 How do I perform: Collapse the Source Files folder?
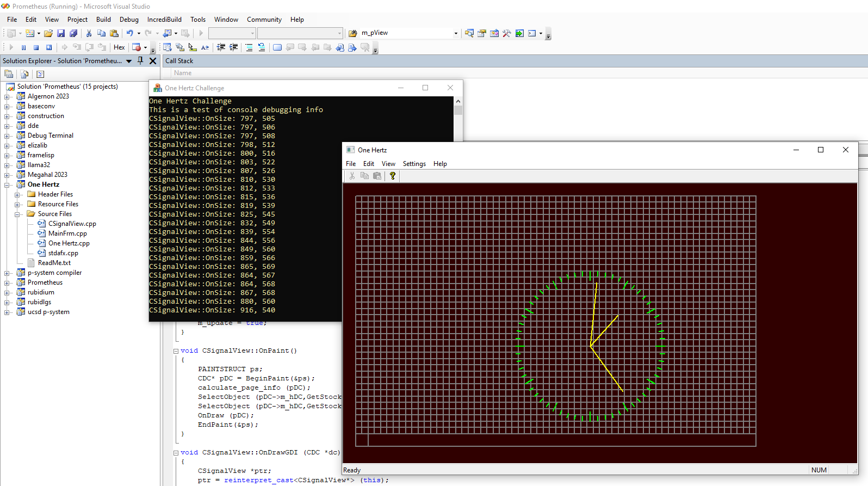point(17,214)
